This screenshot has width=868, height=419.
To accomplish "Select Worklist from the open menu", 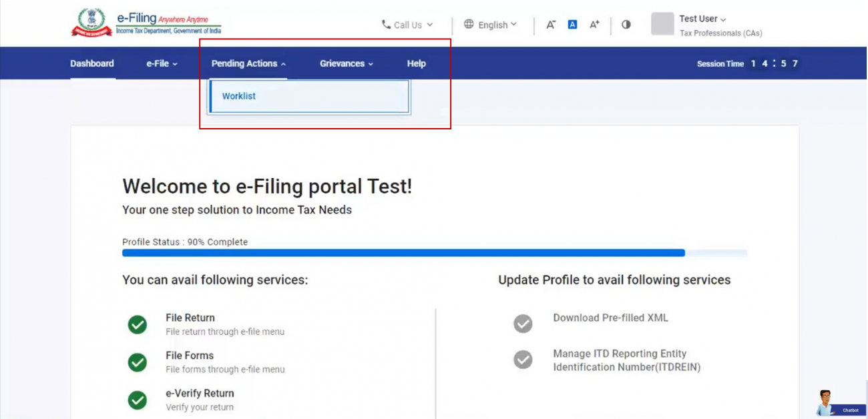I will tap(239, 96).
